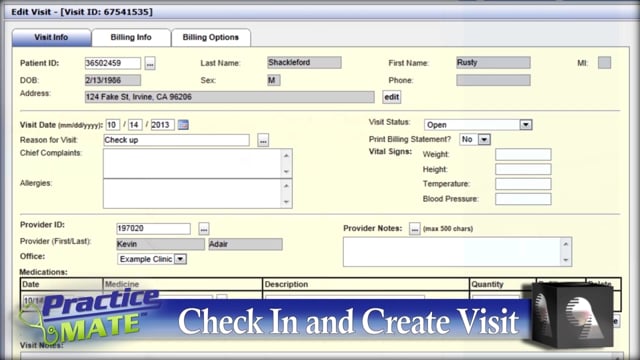Image resolution: width=640 pixels, height=360 pixels.
Task: Click the Chief Complaints text area
Action: click(x=192, y=163)
